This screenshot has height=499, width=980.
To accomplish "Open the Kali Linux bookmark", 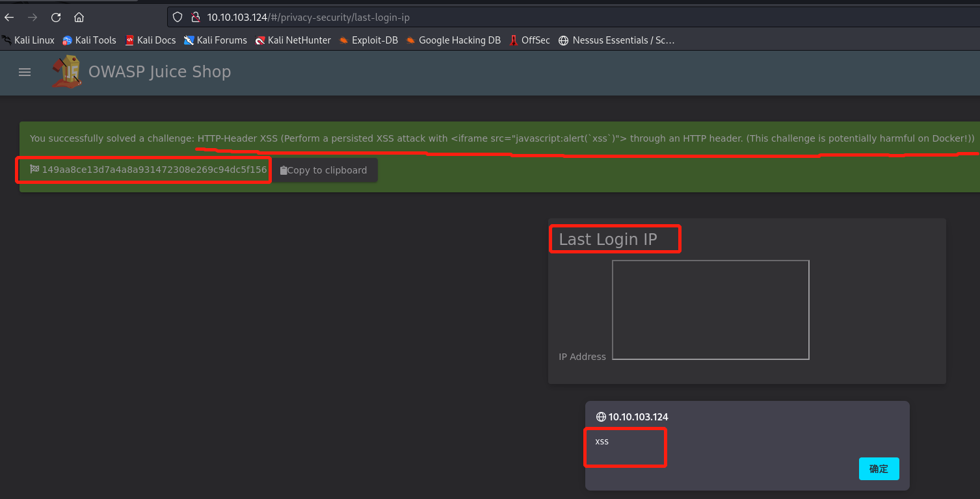I will click(29, 40).
